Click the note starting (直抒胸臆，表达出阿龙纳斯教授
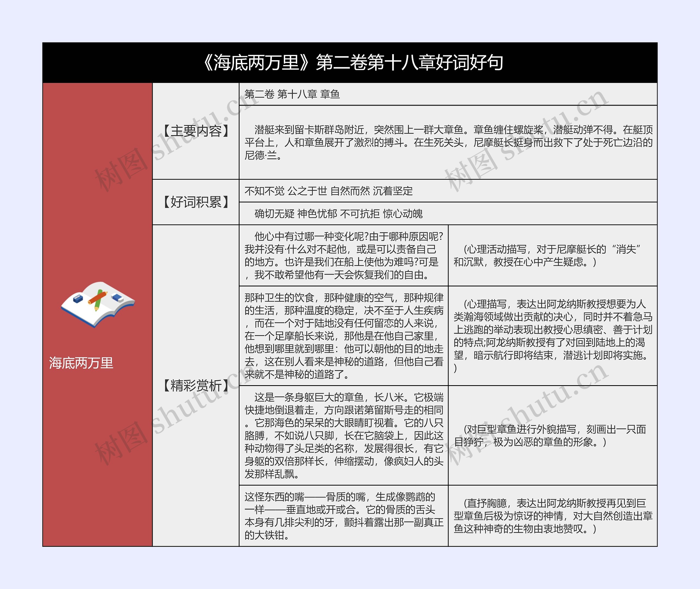The width and height of the screenshot is (700, 589). click(553, 516)
